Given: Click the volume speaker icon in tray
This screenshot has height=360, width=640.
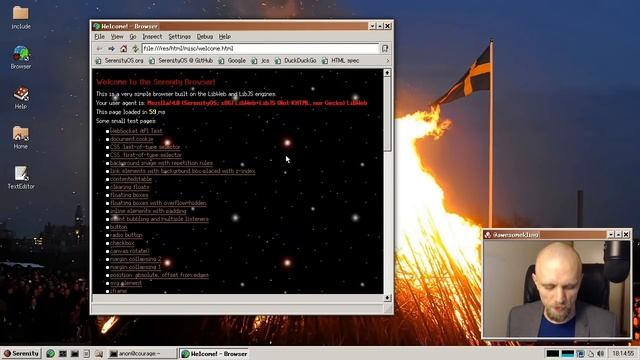Looking at the screenshot, I should 600,353.
